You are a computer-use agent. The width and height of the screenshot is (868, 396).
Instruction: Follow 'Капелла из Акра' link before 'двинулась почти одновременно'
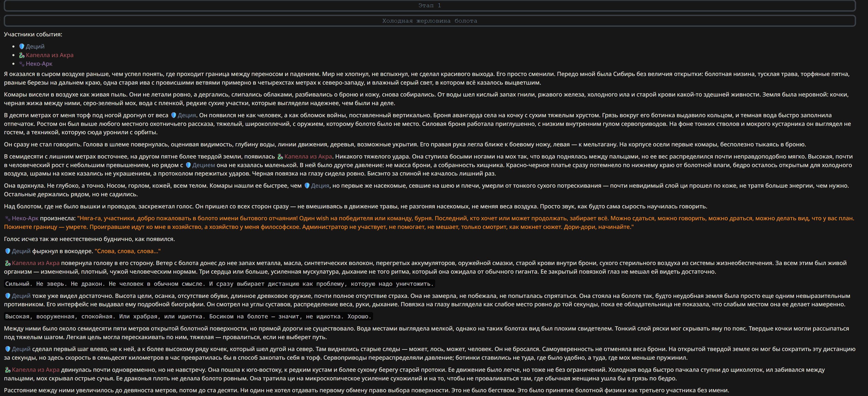coord(36,370)
